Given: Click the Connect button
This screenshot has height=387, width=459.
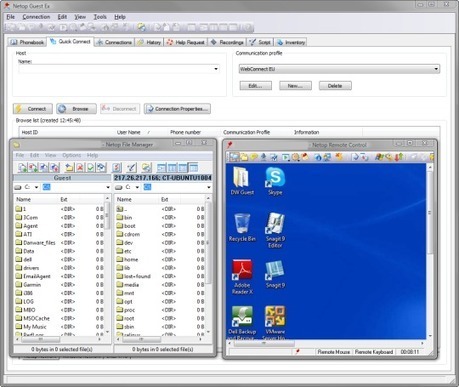Looking at the screenshot, I should click(x=33, y=109).
